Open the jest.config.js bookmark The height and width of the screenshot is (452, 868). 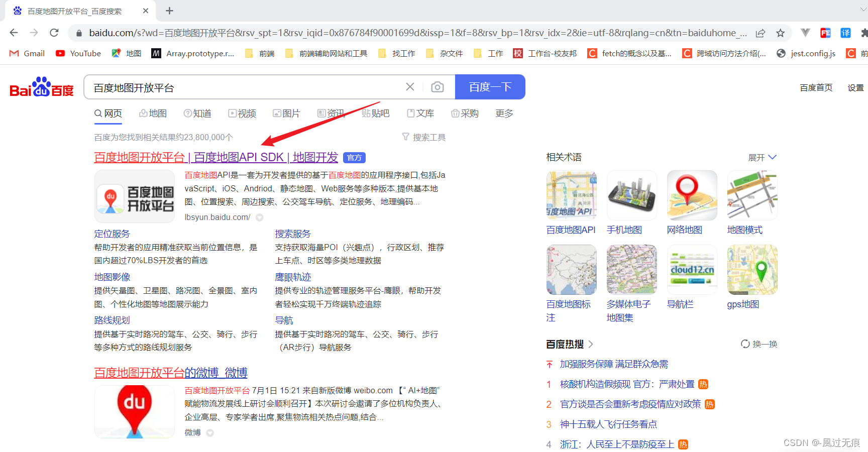806,53
